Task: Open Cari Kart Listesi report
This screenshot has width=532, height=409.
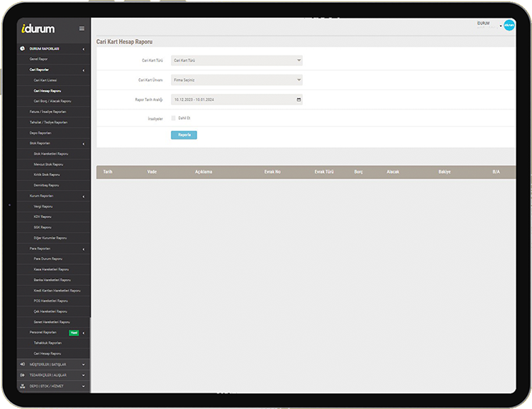Action: click(45, 80)
